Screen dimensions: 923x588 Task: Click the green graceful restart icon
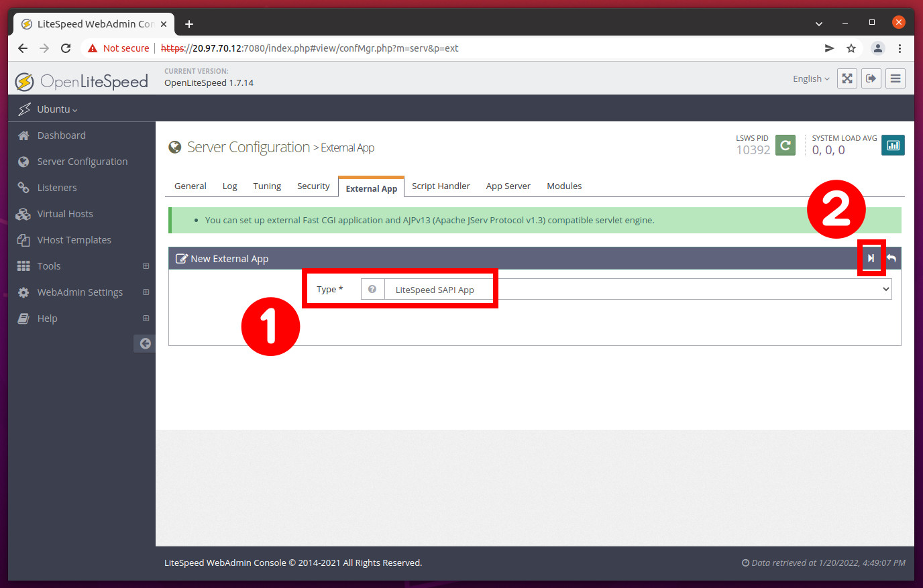(785, 145)
